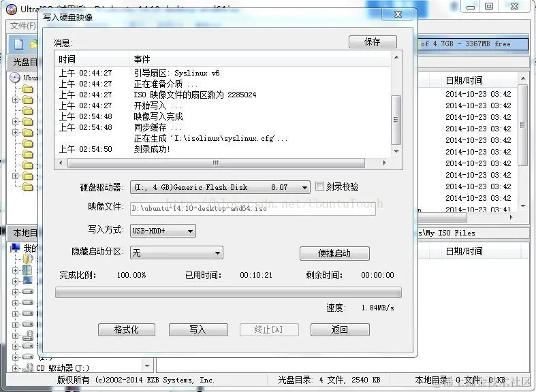This screenshot has width=536, height=392.
Task: Expand the CD 驱动器 (J:) node
Action: (15, 368)
